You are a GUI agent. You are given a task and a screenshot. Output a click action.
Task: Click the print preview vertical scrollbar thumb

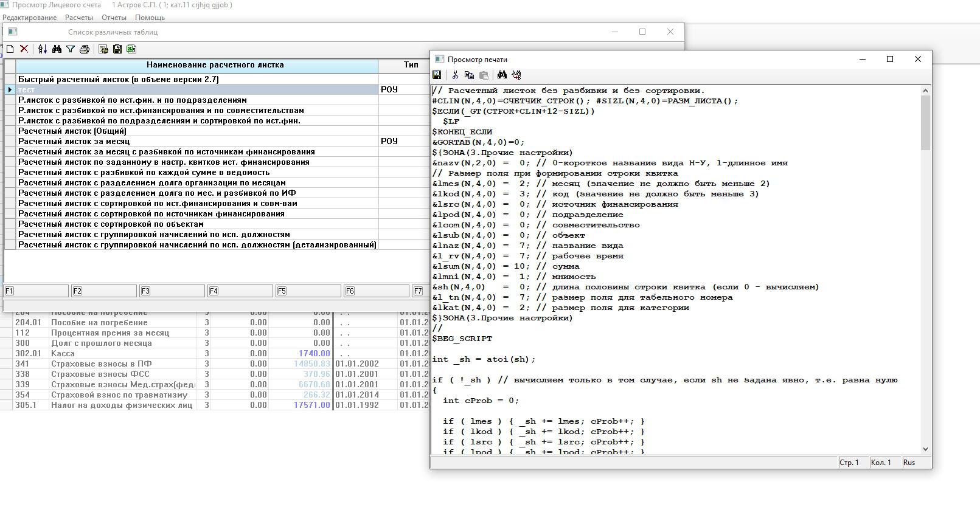[x=926, y=123]
